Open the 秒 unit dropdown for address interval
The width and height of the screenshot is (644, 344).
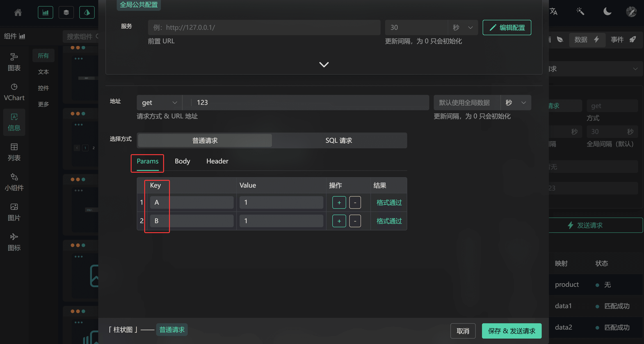[x=516, y=103]
